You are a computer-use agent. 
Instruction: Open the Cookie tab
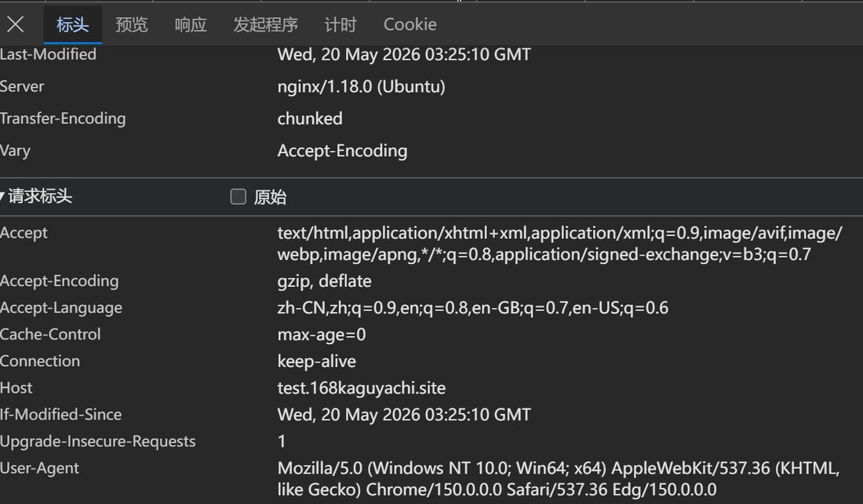[x=410, y=25]
